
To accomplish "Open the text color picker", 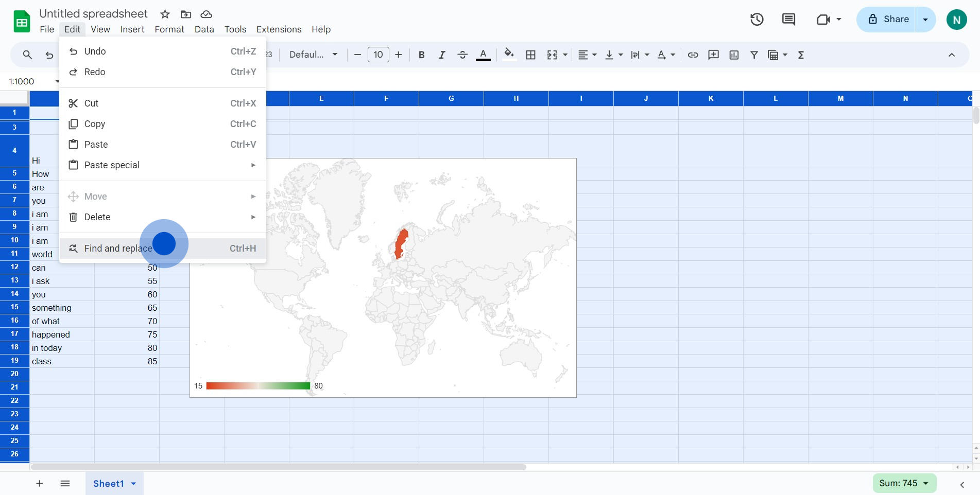I will coord(483,55).
